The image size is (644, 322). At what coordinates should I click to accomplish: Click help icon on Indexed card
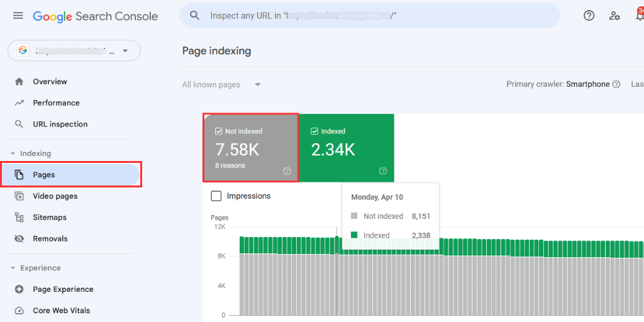383,171
